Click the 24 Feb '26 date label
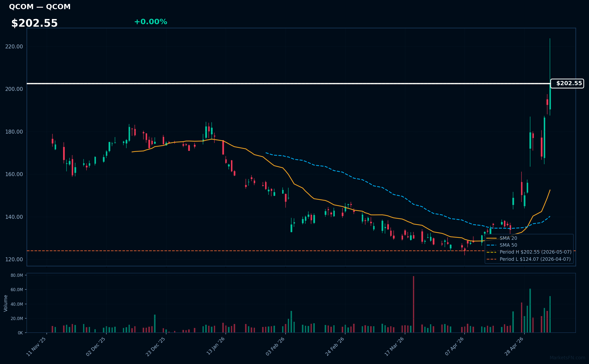 335,346
